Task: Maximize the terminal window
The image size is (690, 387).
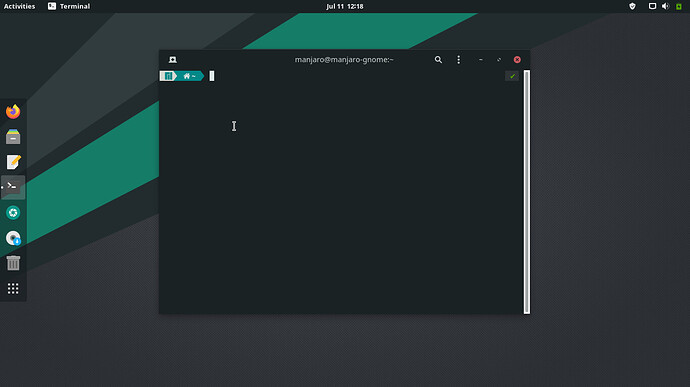Action: point(499,59)
